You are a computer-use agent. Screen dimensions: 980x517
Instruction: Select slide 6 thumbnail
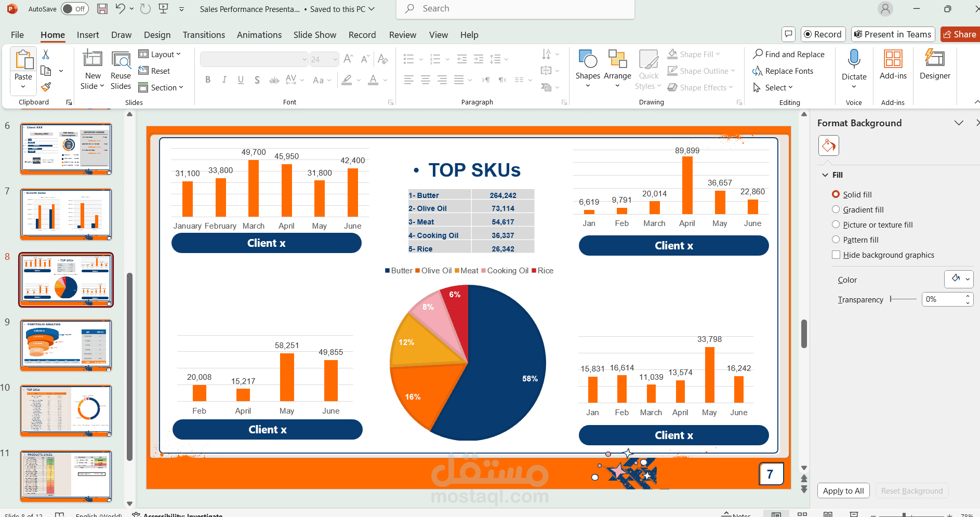[66, 149]
